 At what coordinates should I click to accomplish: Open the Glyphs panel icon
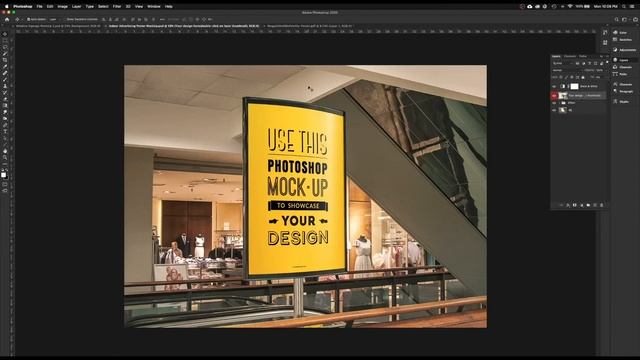point(616,102)
